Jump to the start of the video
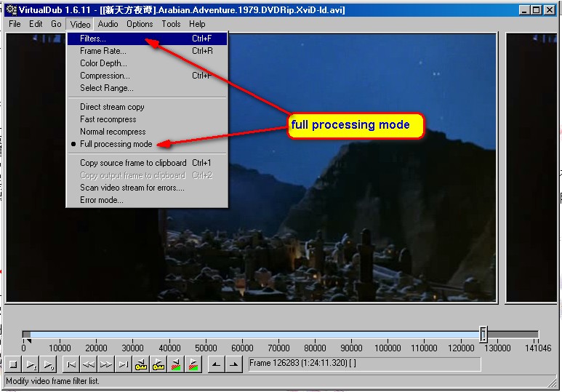The height and width of the screenshot is (392, 562). point(71,364)
